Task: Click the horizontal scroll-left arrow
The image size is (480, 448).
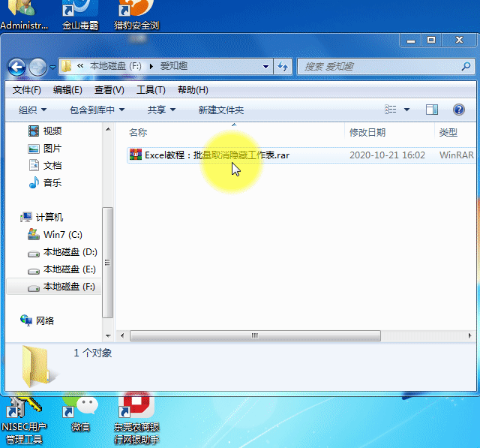Action: [x=122, y=335]
